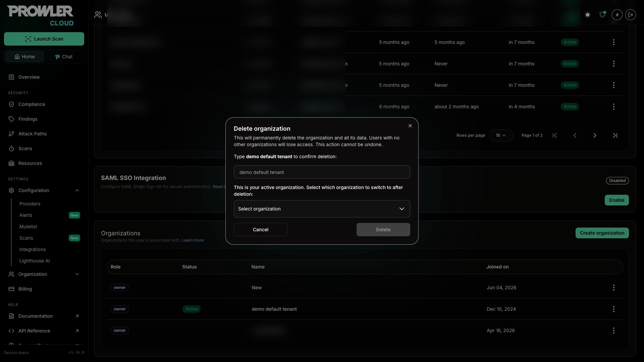Viewport: 644px width, 362px height.
Task: Open actions menu for New organization
Action: (614, 288)
